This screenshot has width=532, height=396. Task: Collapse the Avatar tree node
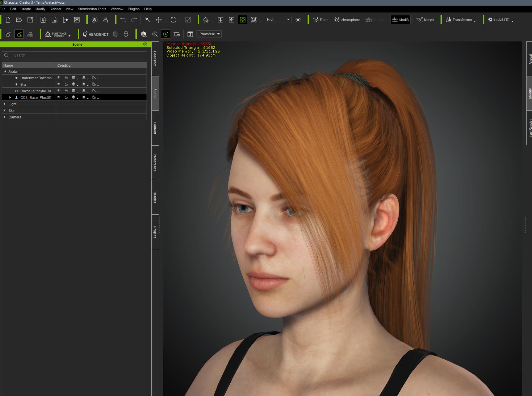coord(5,71)
